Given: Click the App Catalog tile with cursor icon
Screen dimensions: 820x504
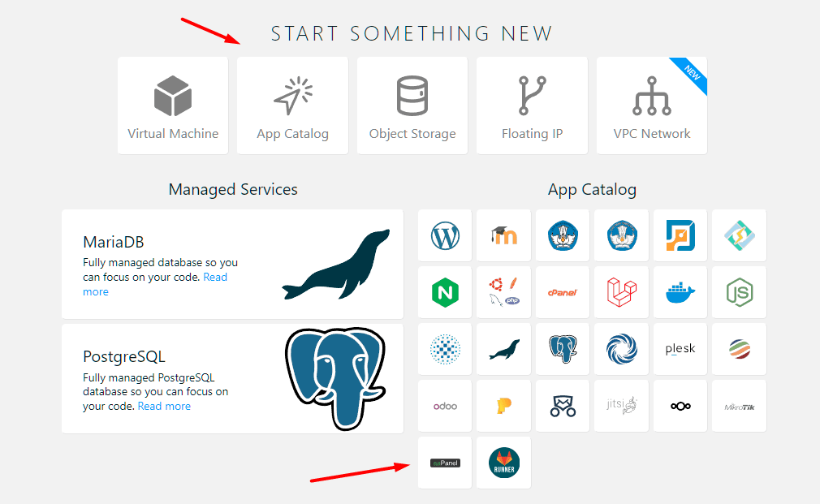Looking at the screenshot, I should (x=292, y=106).
